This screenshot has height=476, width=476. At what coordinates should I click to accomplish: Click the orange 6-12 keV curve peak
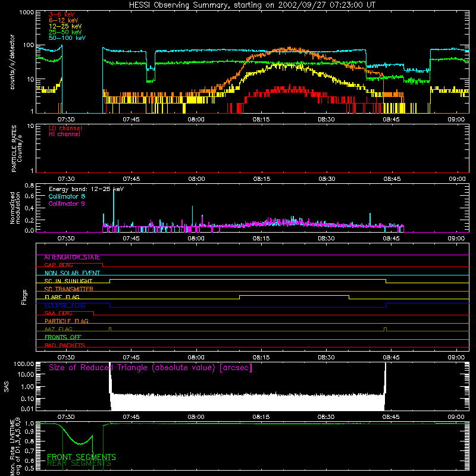(x=290, y=49)
